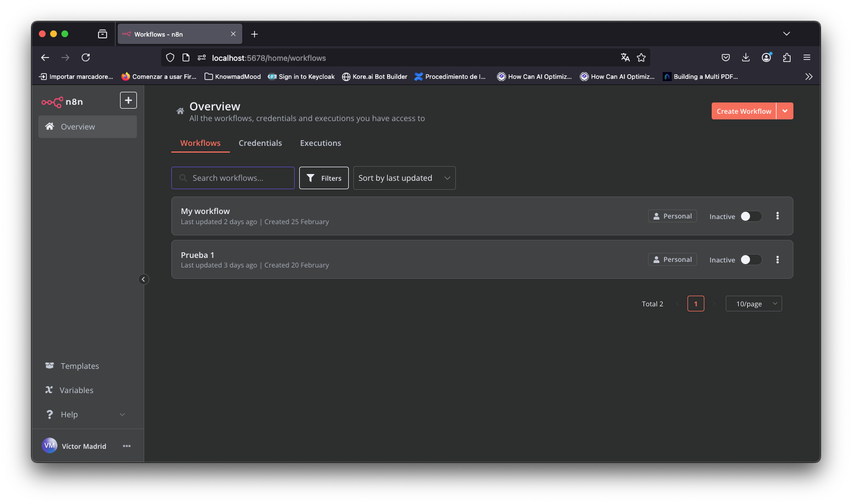Viewport: 852px width, 504px height.
Task: Bookmark this page with star icon
Action: [641, 57]
